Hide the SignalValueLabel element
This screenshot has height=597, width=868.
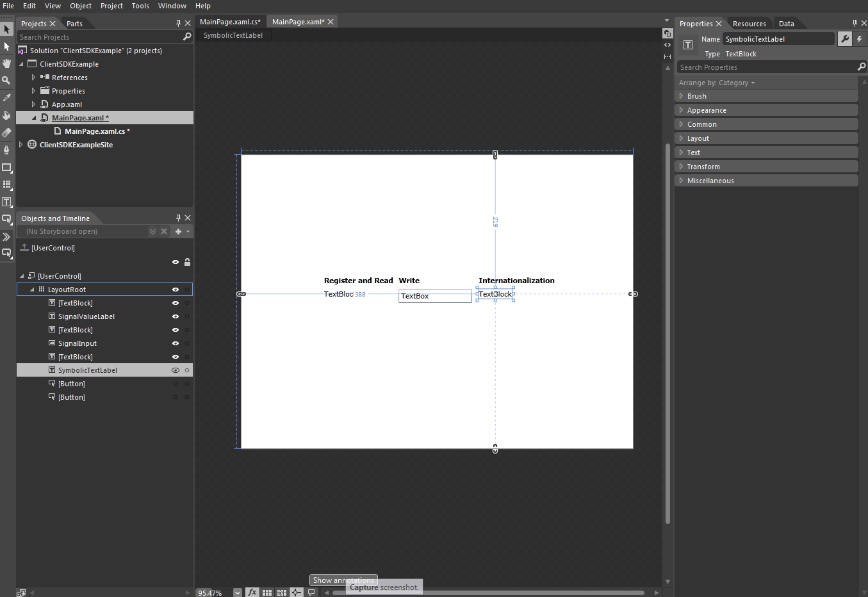click(176, 316)
